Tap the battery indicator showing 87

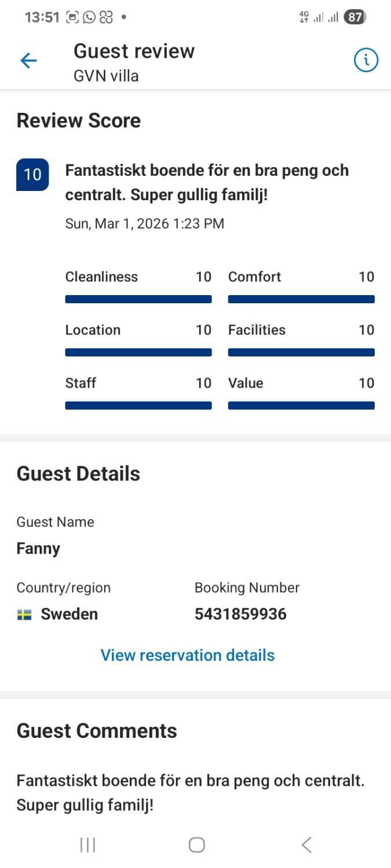355,17
